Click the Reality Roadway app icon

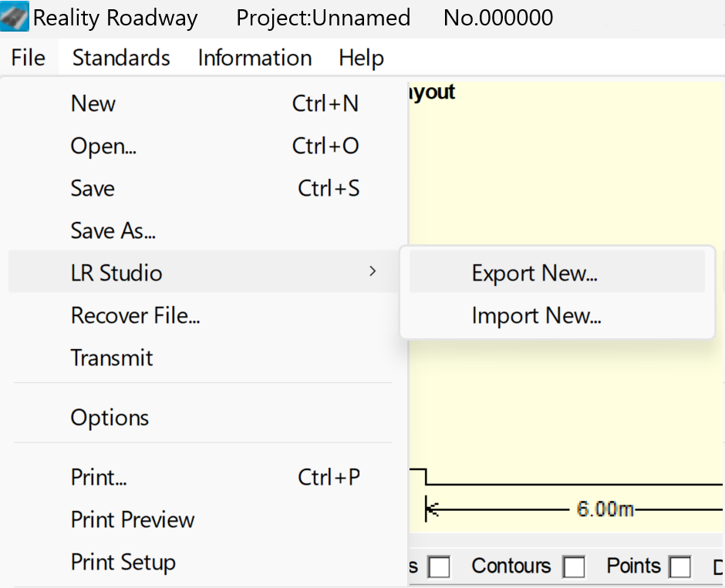15,17
